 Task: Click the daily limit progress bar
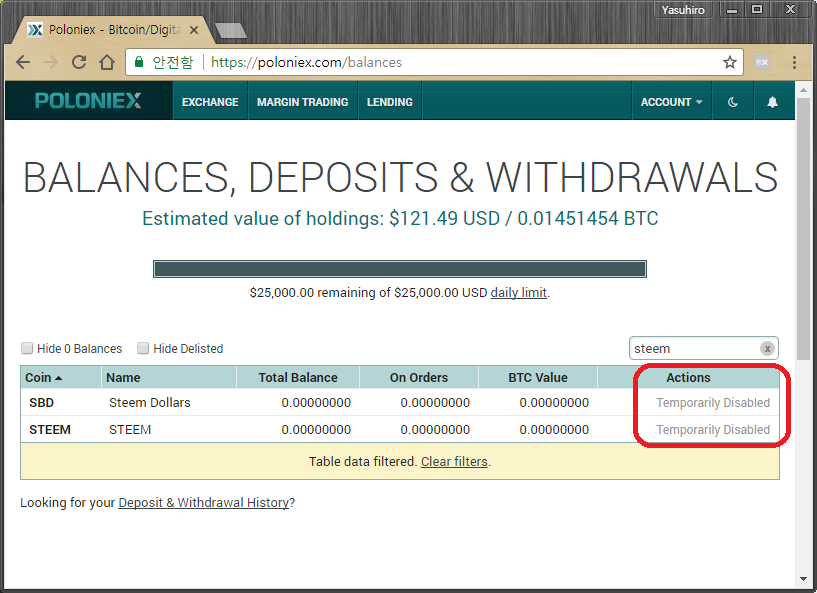pos(400,269)
